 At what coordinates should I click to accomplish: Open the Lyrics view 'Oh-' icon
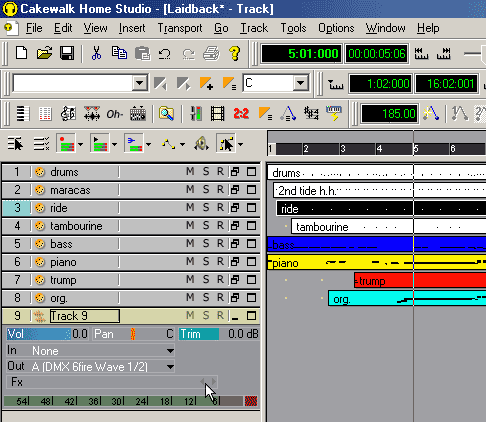pos(115,114)
